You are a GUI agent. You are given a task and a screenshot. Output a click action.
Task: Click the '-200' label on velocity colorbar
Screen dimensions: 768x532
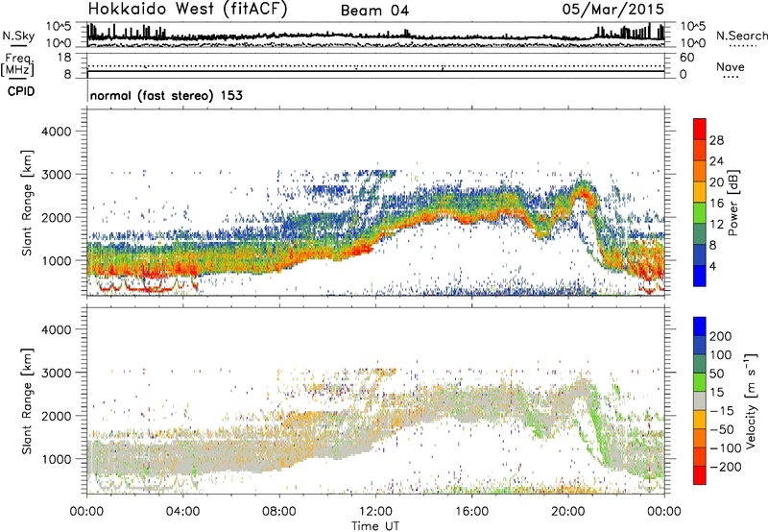tap(726, 467)
